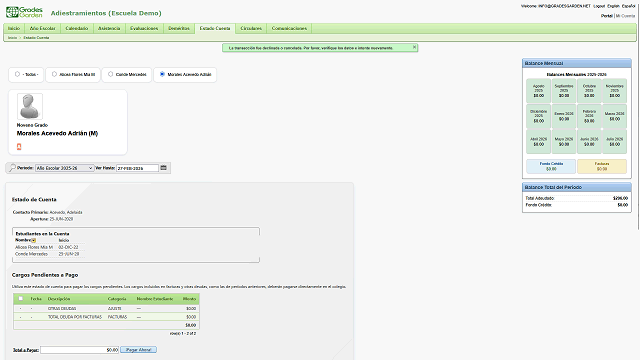Dismiss the declined transaction notification

[414, 47]
